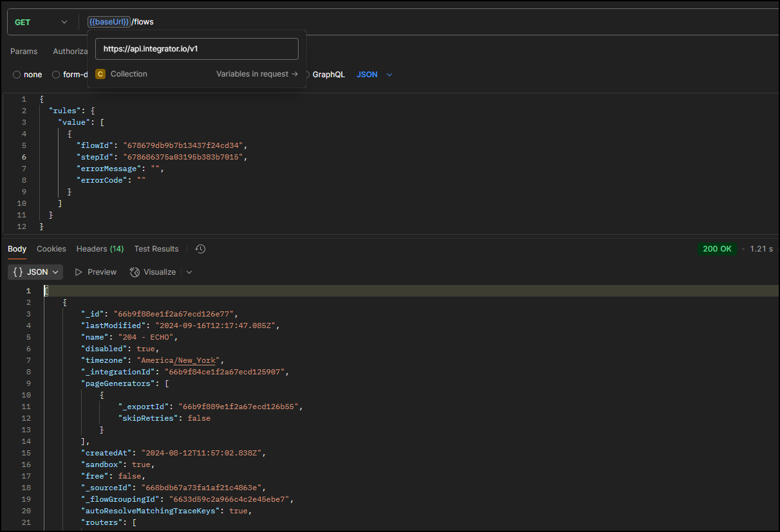Viewport: 780px width, 532px height.
Task: Click the response history clock icon
Action: click(200, 249)
